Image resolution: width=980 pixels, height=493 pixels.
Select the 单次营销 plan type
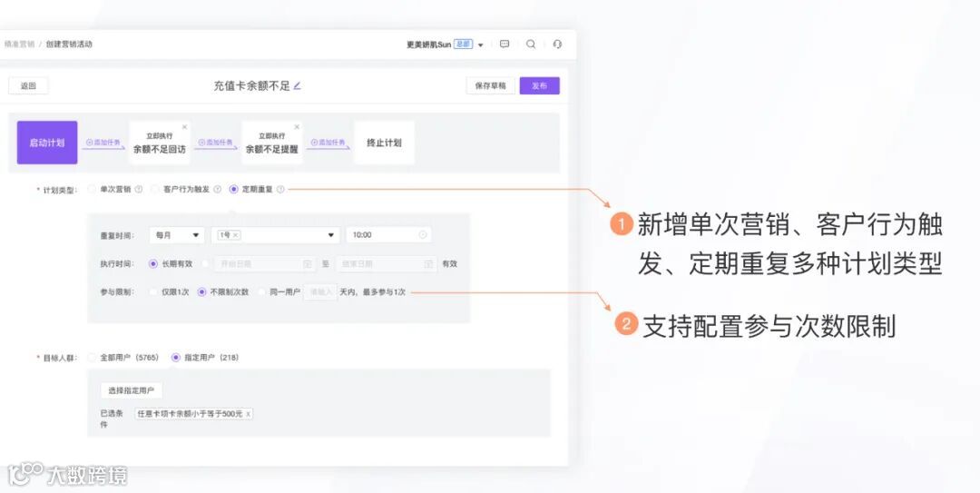(92, 189)
